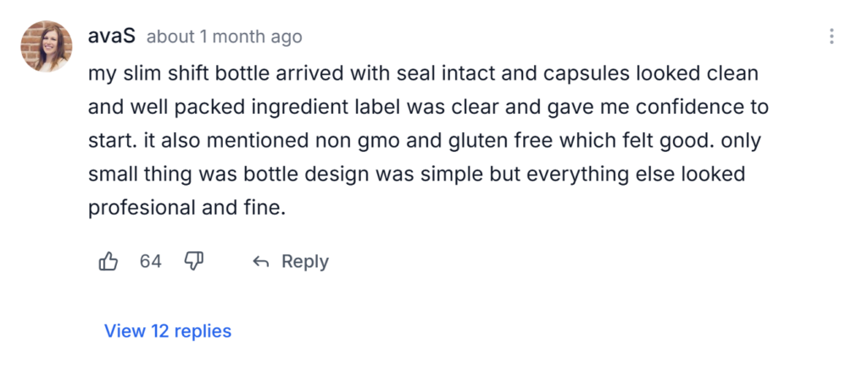Open the three-dot comment options menu
Viewport: 868px width, 385px height.
pos(832,36)
